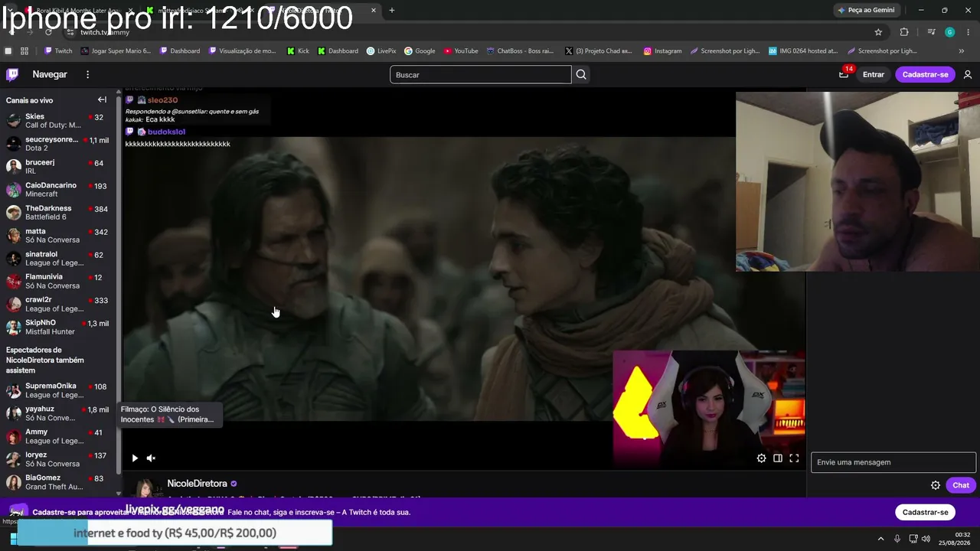980x551 pixels.
Task: Click the budokslol username in chat overlay
Action: [x=166, y=132]
